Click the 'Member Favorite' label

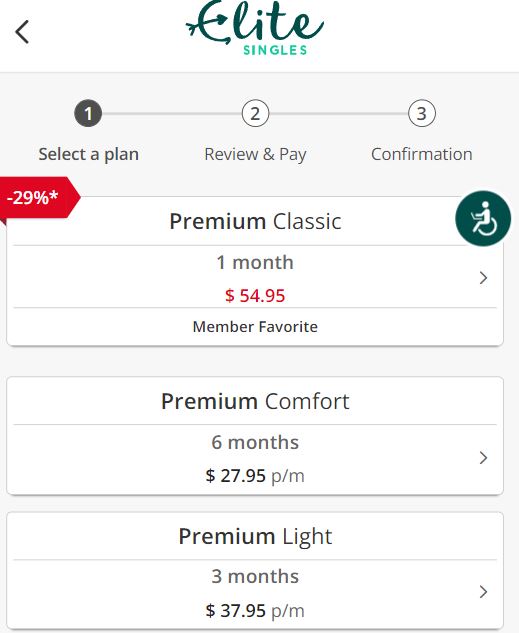point(255,327)
